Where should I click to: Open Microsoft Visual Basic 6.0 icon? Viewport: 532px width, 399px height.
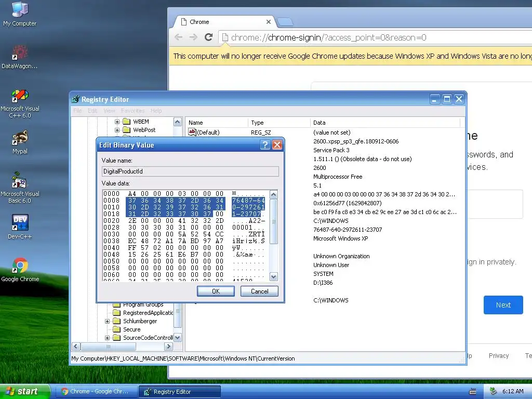pos(20,187)
